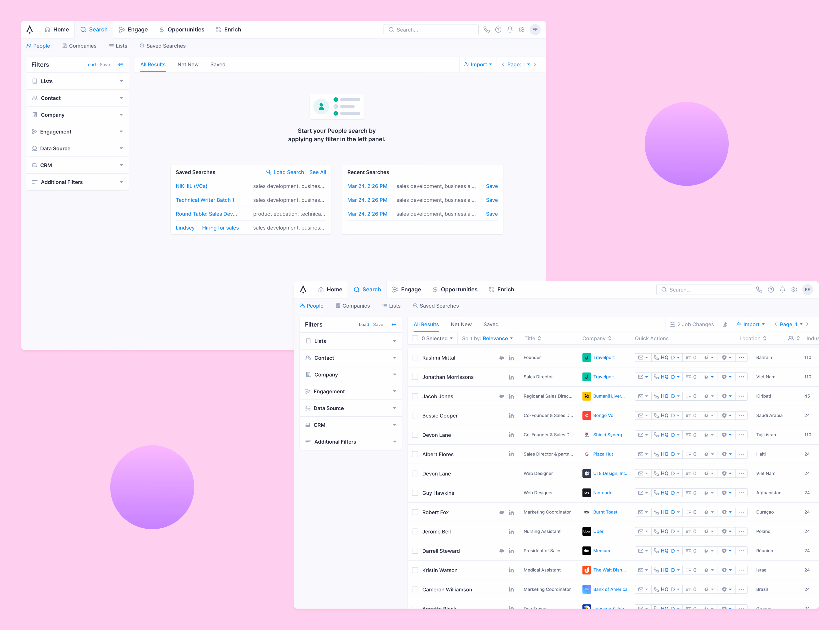Click phone dialer icon in back window
Image resolution: width=840 pixels, height=630 pixels.
(x=486, y=30)
